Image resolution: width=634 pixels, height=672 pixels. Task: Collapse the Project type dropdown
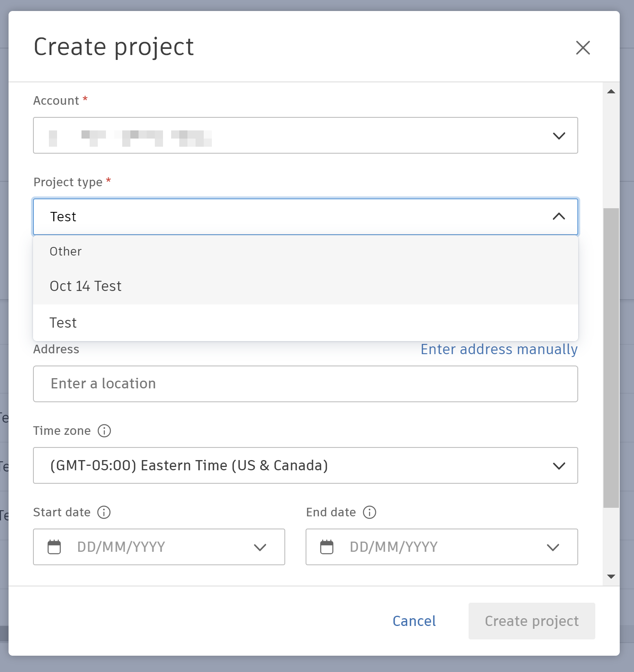[x=559, y=216]
